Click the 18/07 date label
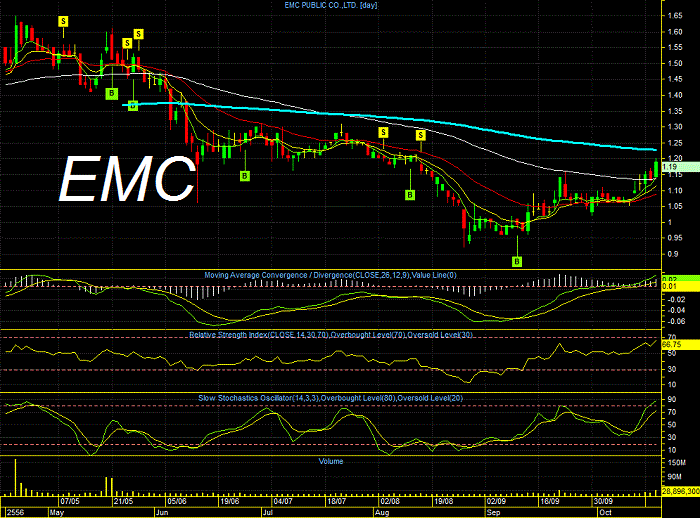700x518 pixels. tap(336, 501)
